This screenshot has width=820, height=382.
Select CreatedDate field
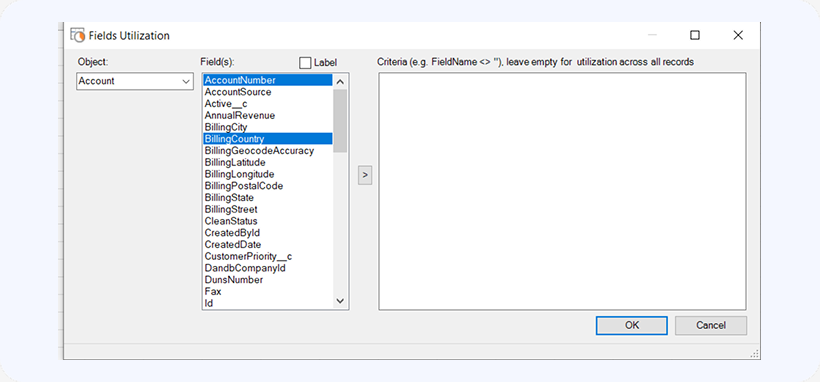pyautogui.click(x=268, y=244)
